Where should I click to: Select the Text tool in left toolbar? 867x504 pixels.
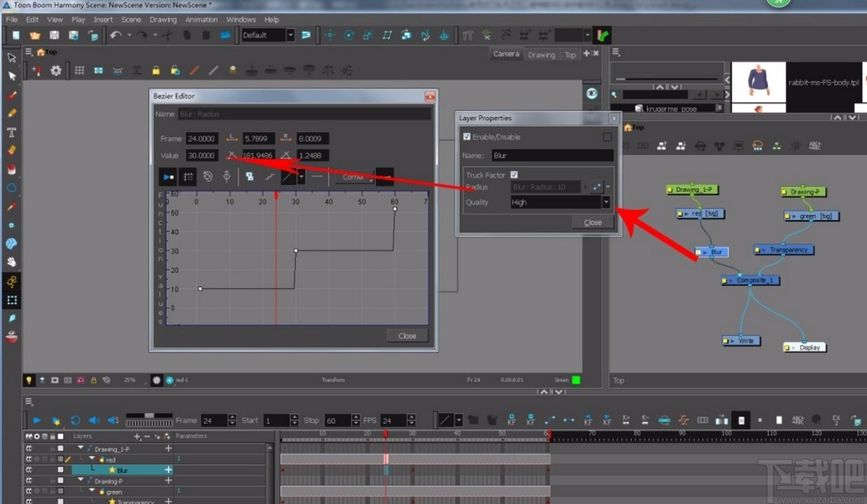click(12, 131)
